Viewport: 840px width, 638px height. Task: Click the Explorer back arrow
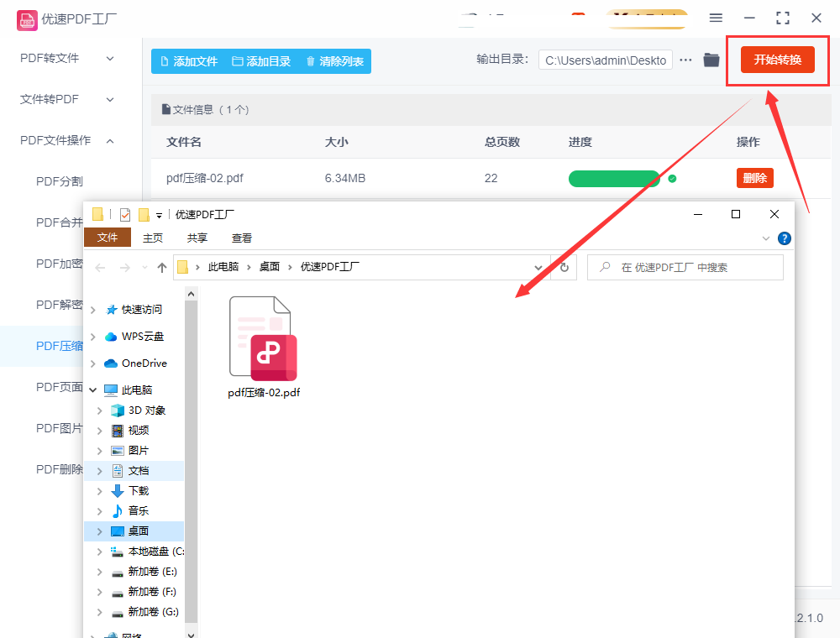pos(100,268)
